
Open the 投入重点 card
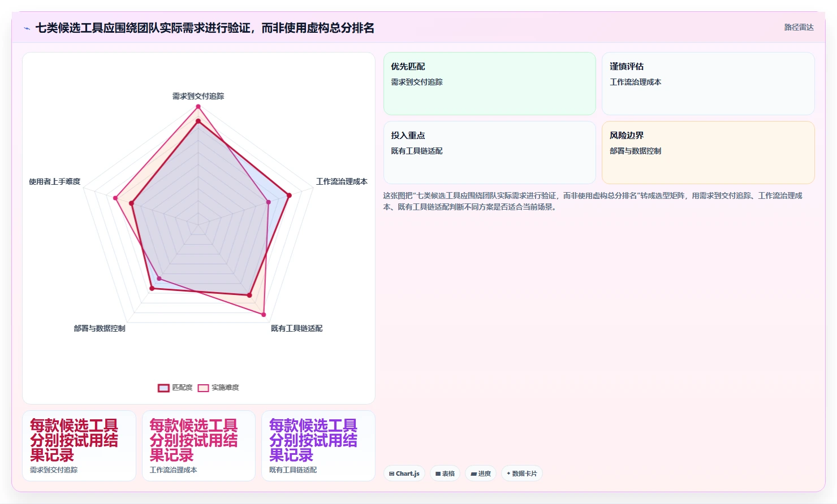[490, 153]
